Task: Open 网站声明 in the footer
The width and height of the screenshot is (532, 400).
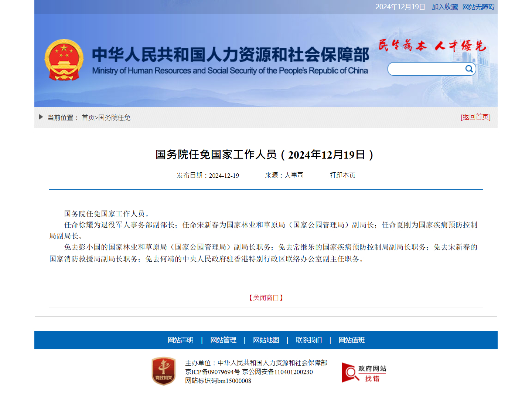Action: (x=180, y=340)
